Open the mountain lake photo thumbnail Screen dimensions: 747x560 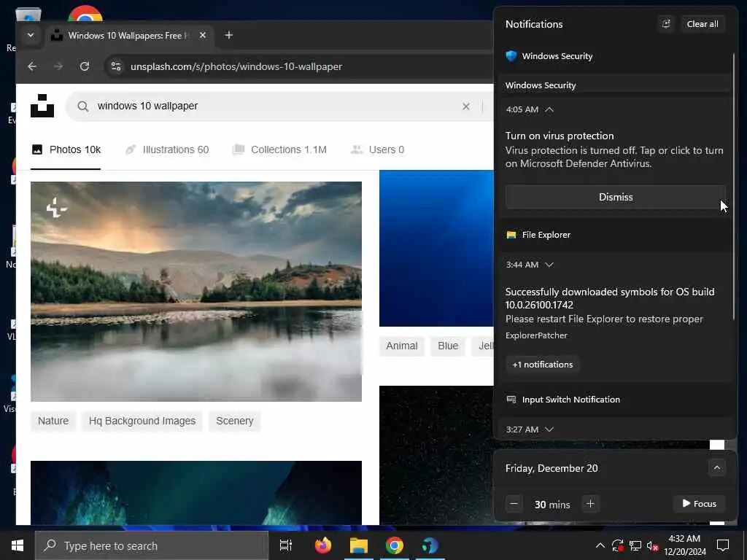pos(196,292)
